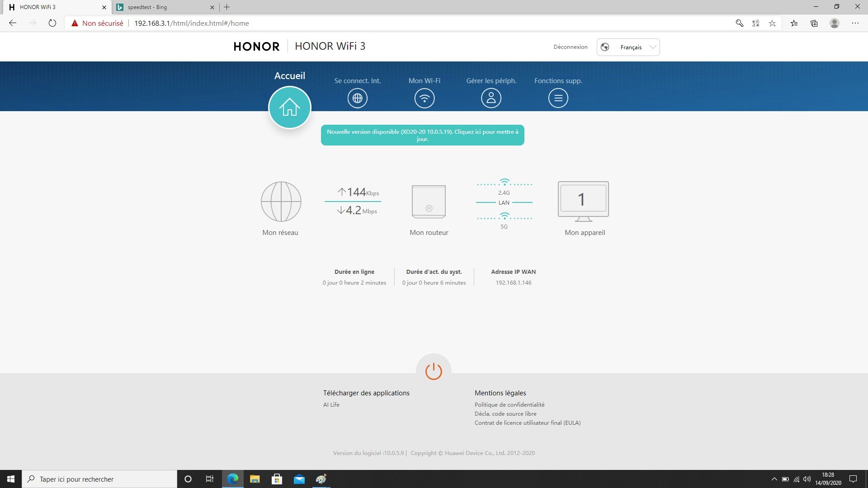Viewport: 868px width, 488px height.
Task: Click the Windows search box
Action: tap(99, 479)
